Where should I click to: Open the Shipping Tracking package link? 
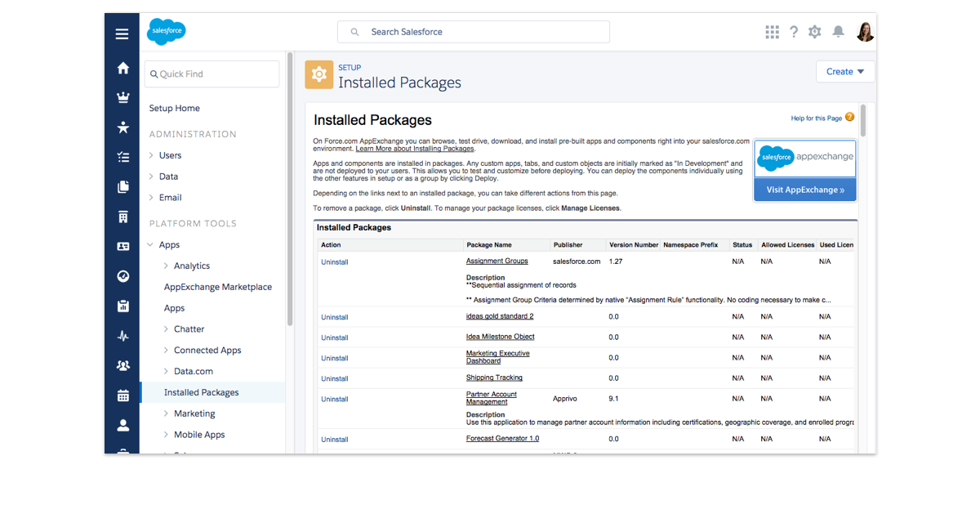(494, 378)
